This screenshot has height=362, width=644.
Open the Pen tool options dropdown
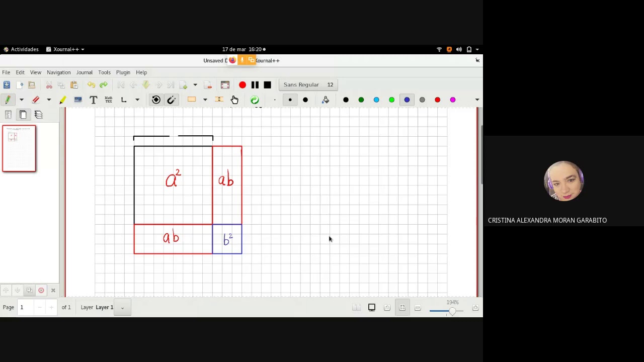point(22,100)
